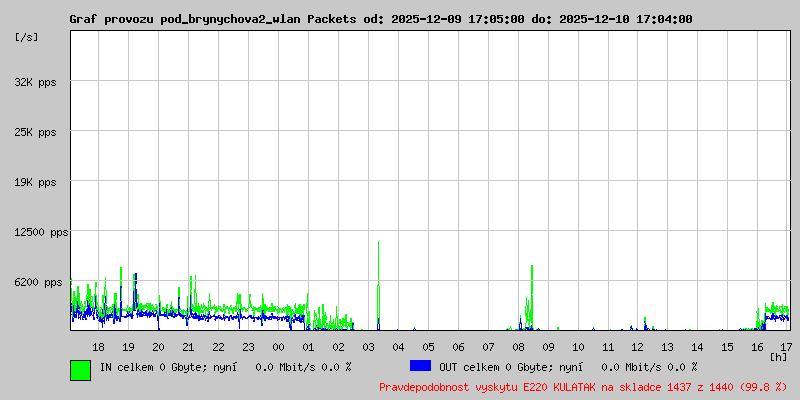Screen dimensions: 800x400
Task: Select the '19K pps' y-axis label
Action: [35, 182]
